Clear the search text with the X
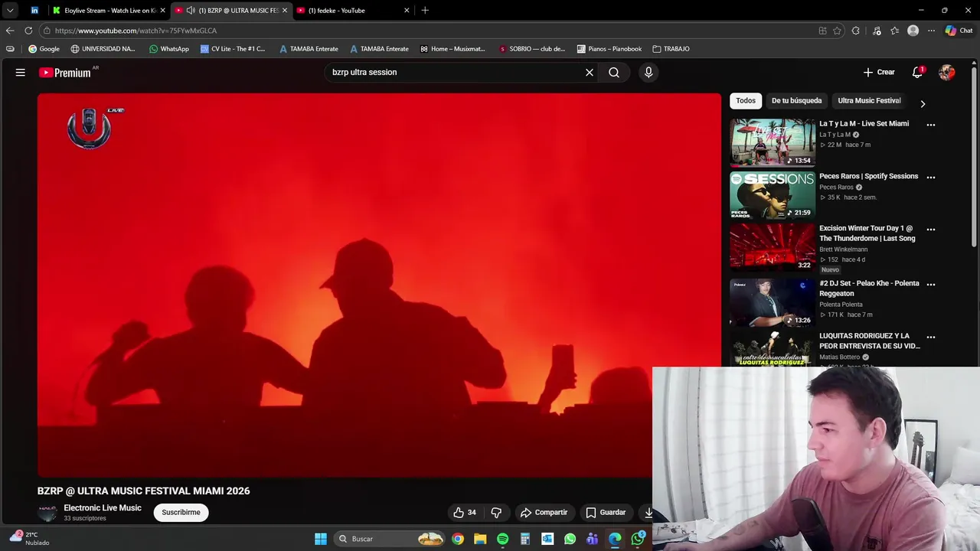Viewport: 980px width, 551px height. click(590, 72)
